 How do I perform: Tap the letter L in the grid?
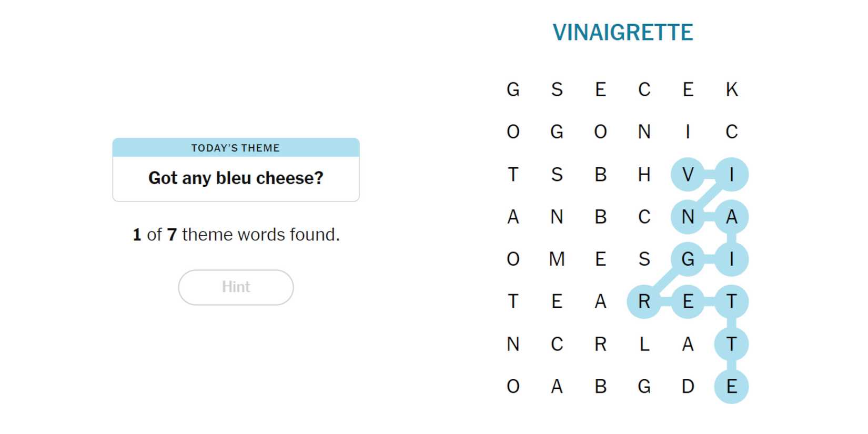tap(644, 344)
